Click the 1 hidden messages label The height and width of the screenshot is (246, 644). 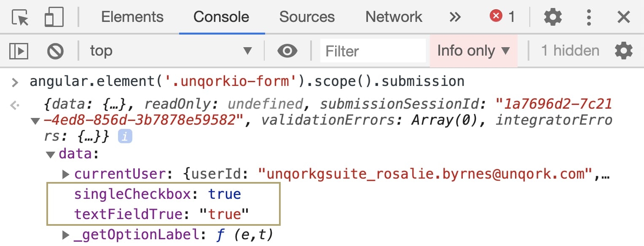(570, 51)
